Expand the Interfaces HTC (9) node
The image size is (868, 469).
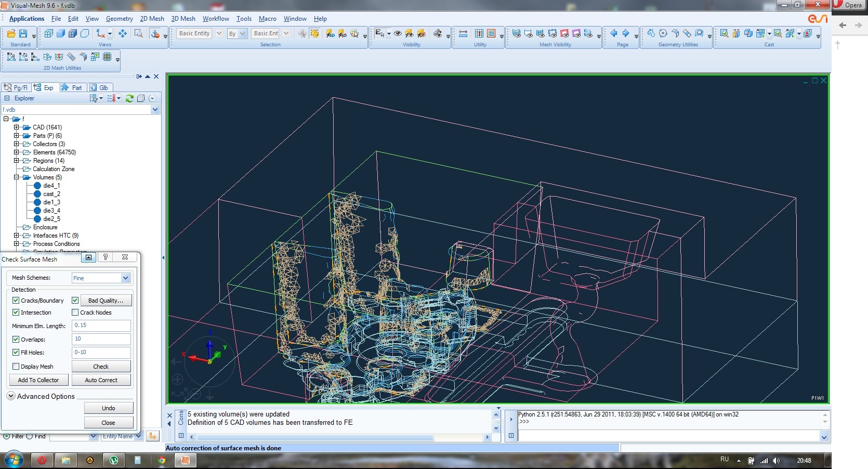(17, 236)
